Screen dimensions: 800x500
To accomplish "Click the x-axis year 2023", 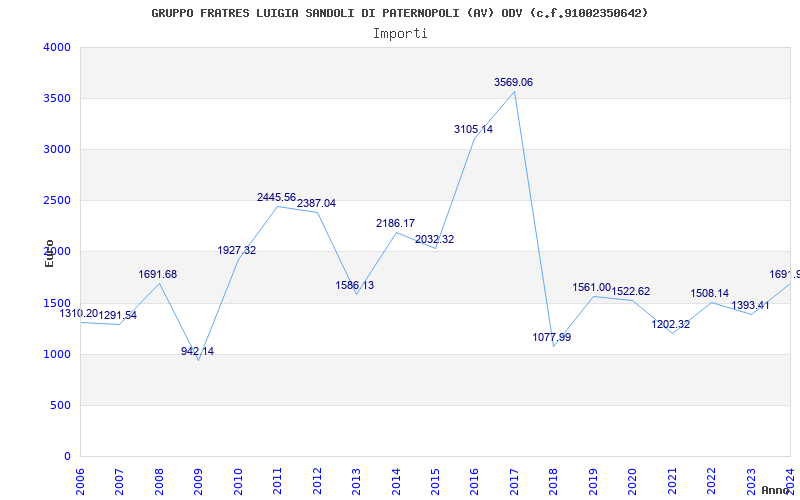I will pyautogui.click(x=751, y=481).
